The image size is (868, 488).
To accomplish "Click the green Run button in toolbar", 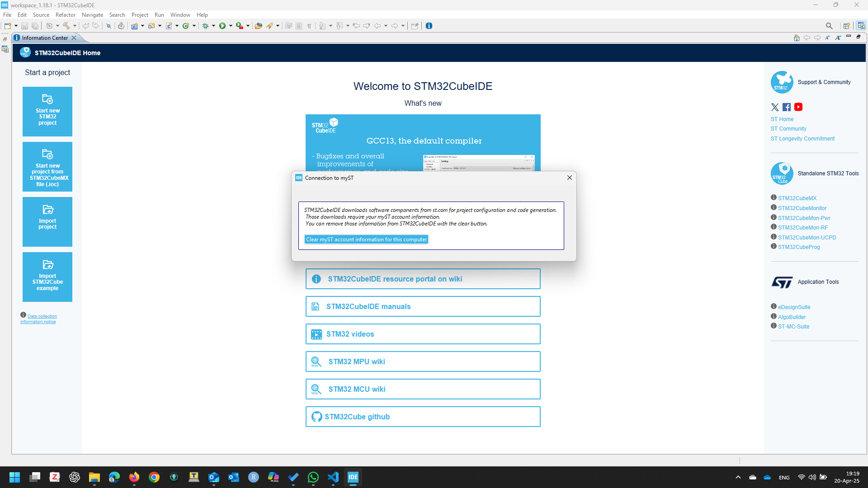I will pos(222,26).
